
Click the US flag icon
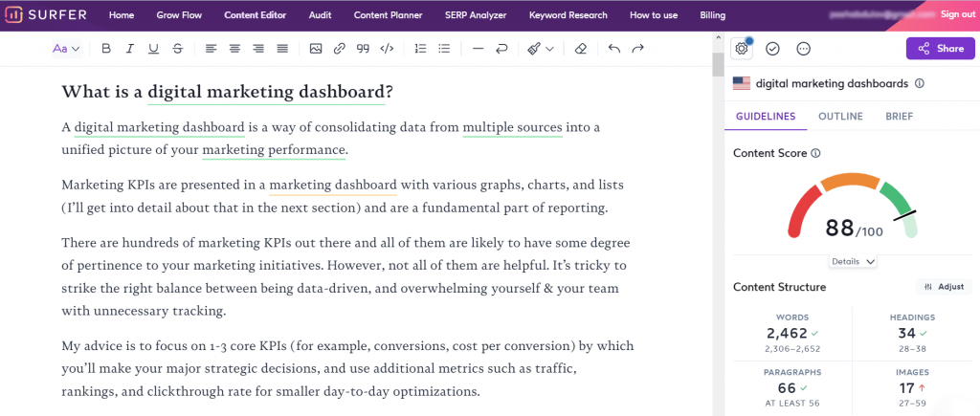(x=742, y=84)
